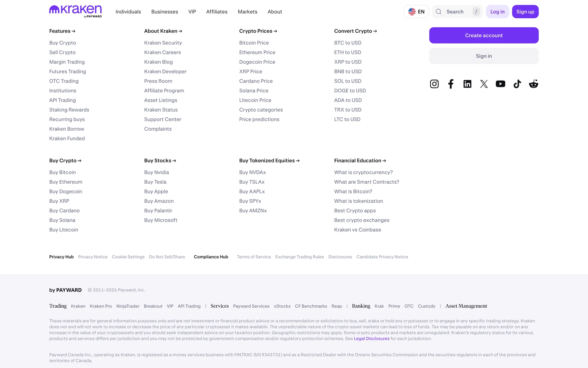Open Kraken's YouTube channel icon
The width and height of the screenshot is (588, 368).
coord(500,84)
